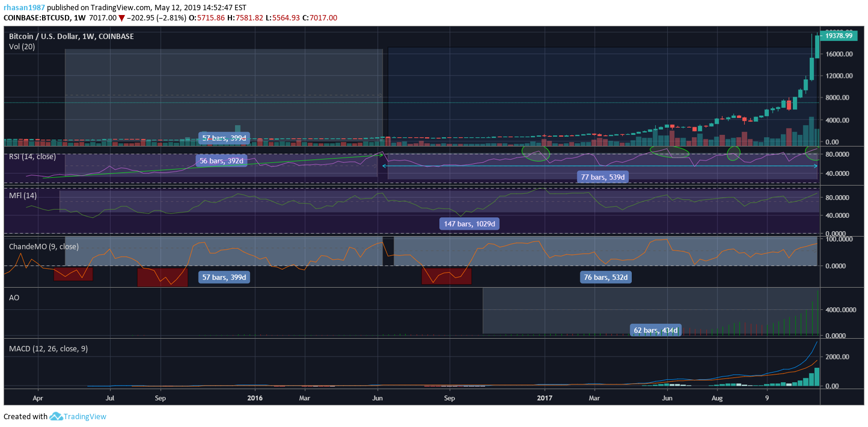Click the 19378.99 current price tag
The image size is (868, 427).
pyautogui.click(x=839, y=35)
